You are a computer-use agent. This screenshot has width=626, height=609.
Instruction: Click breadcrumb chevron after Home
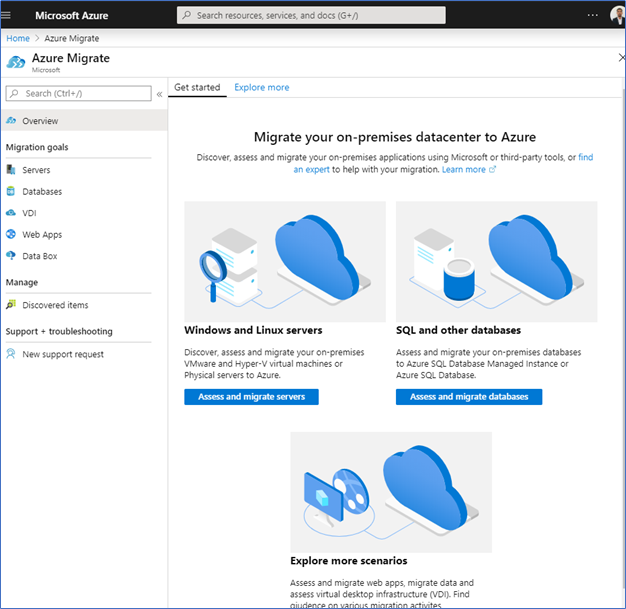click(37, 38)
